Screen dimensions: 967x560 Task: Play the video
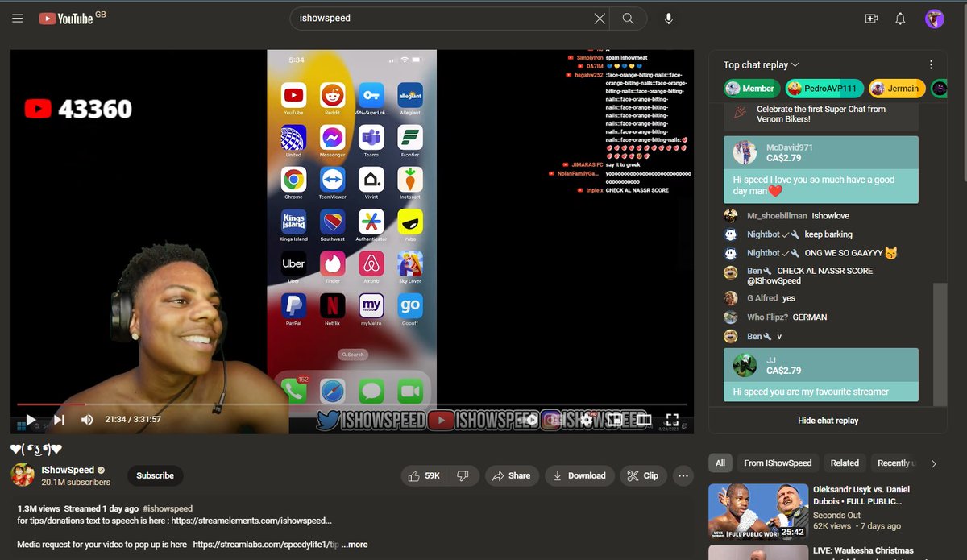tap(31, 419)
